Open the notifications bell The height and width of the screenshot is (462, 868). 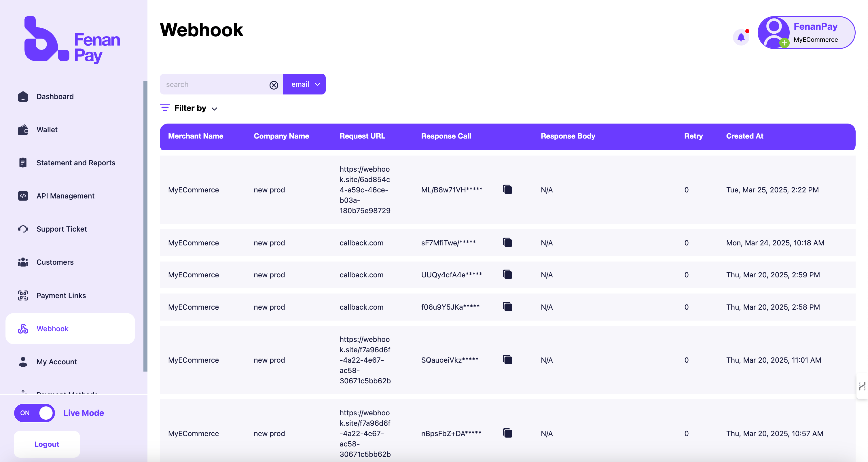741,37
